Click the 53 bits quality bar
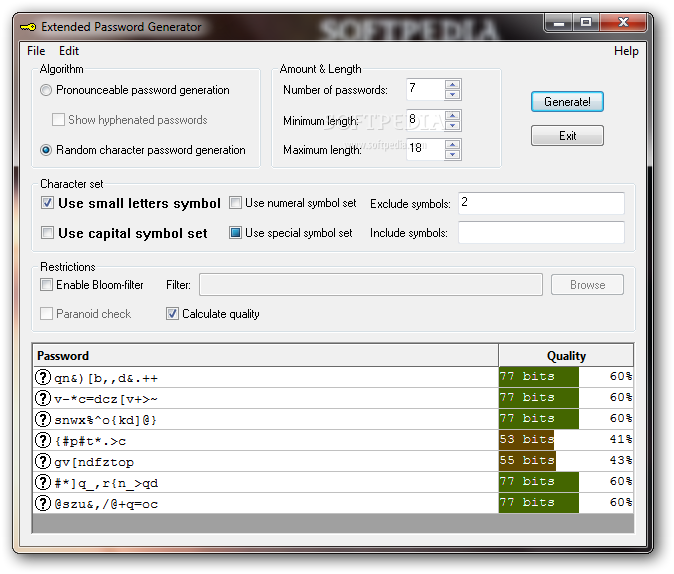This screenshot has height=574, width=674. point(526,440)
